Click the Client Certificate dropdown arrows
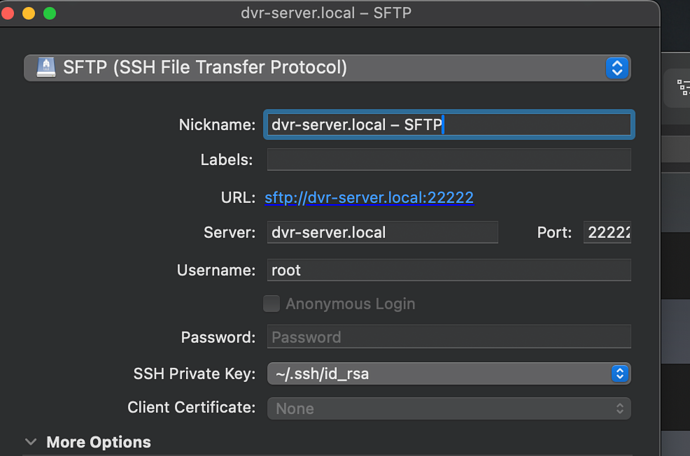690x456 pixels. (x=619, y=408)
